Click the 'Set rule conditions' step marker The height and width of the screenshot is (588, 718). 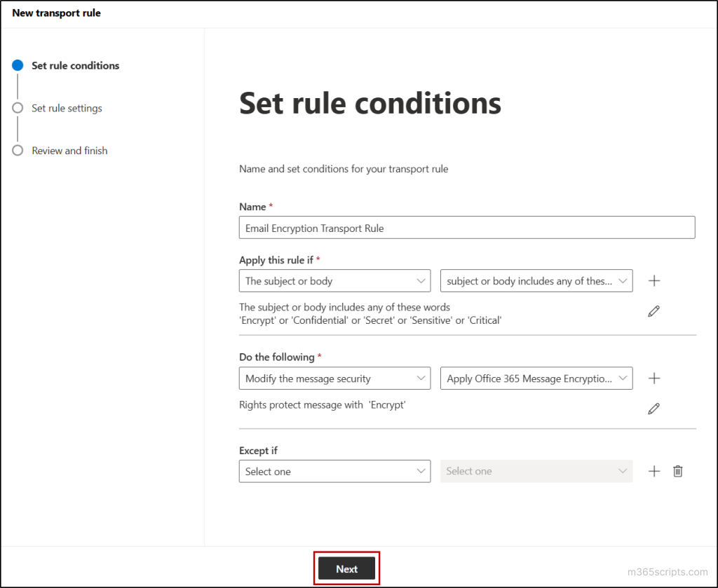coord(18,65)
